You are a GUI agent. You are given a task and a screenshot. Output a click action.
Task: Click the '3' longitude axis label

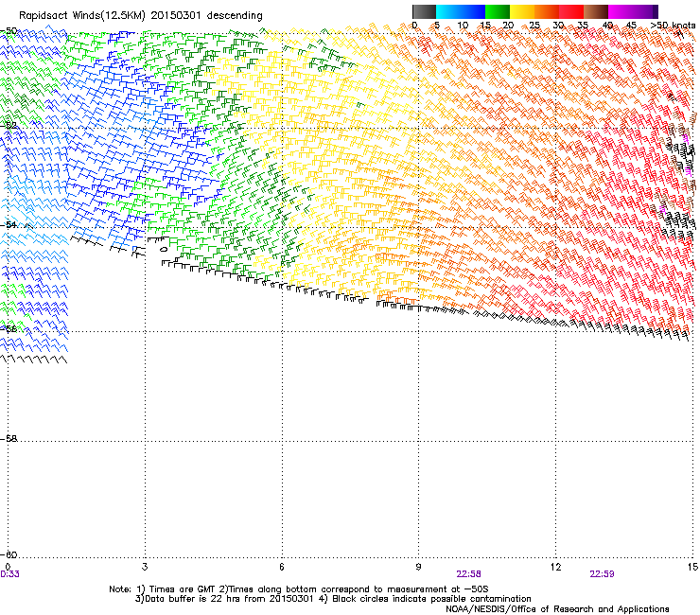(145, 567)
